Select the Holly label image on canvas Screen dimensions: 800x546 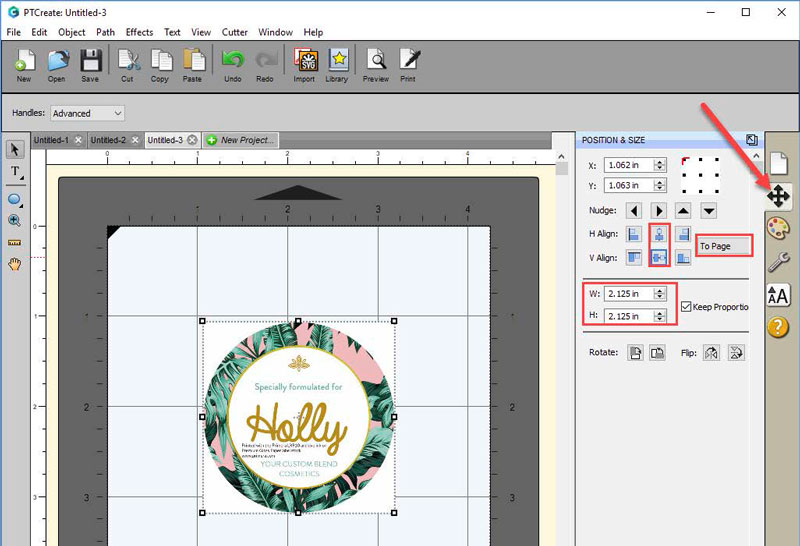click(x=298, y=417)
